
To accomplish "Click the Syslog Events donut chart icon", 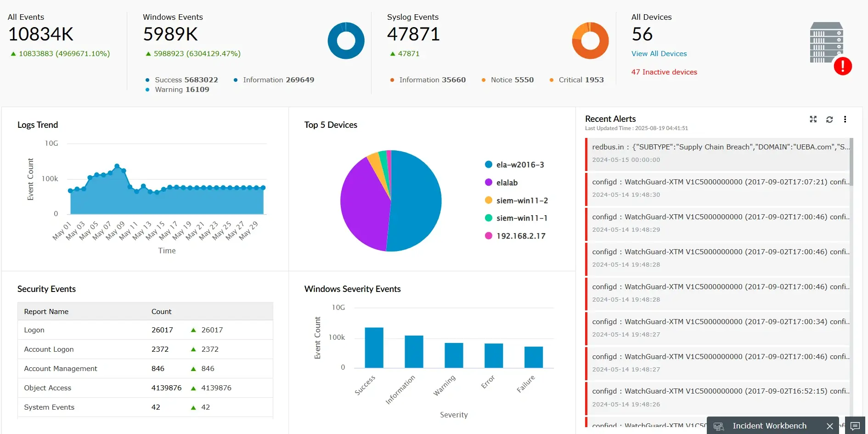I will tap(590, 40).
